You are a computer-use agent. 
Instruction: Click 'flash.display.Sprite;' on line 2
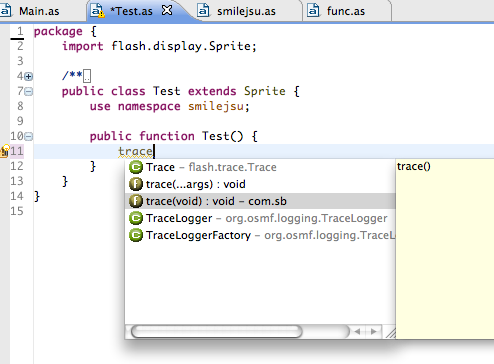point(184,46)
